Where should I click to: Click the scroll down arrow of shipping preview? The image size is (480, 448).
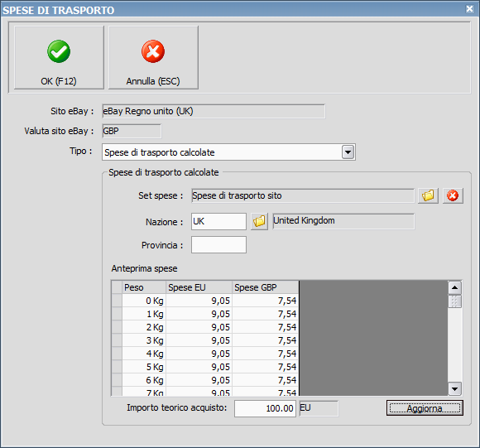click(454, 389)
